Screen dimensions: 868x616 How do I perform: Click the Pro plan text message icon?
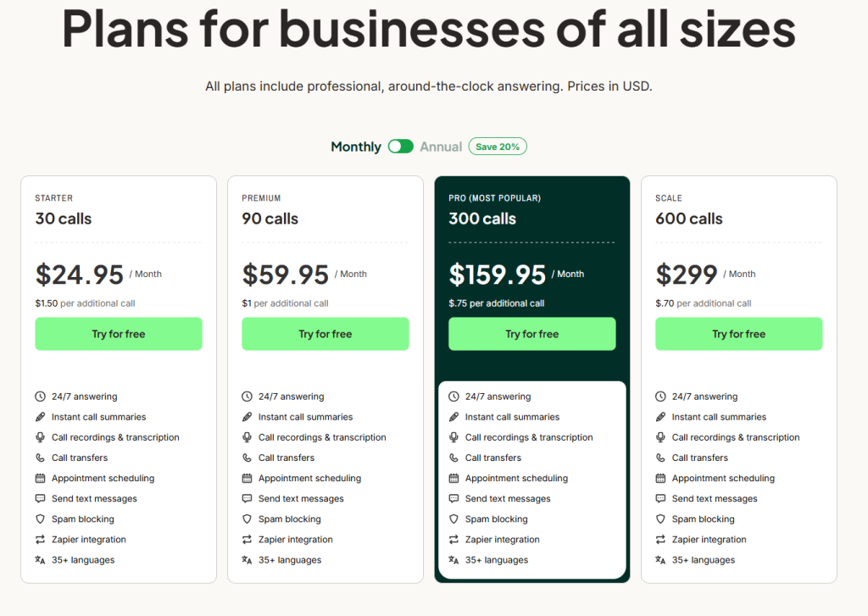[x=453, y=499]
